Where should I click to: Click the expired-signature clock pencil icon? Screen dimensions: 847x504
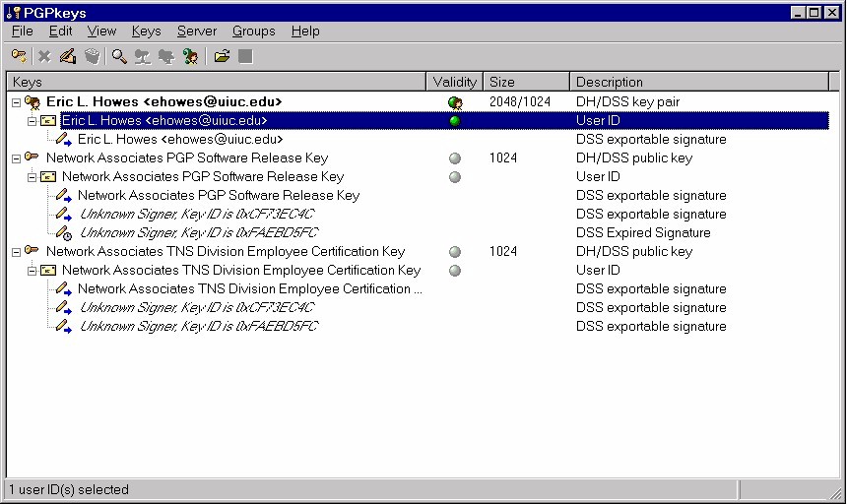64,232
